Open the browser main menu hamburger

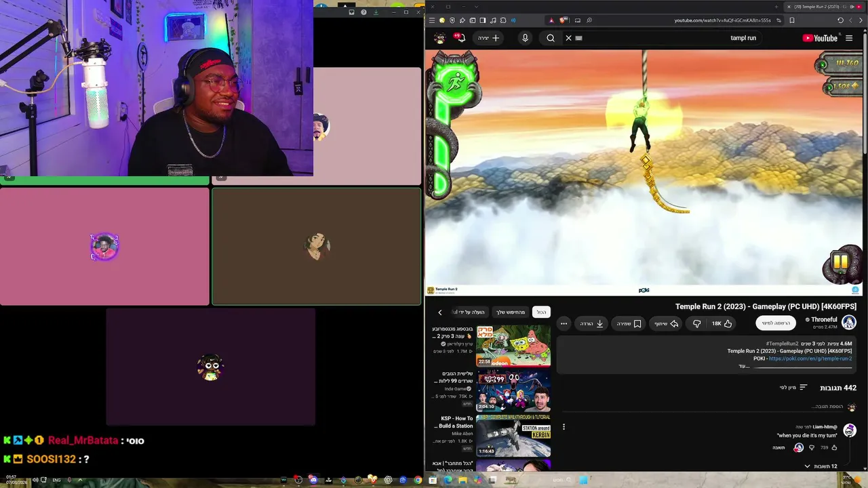tap(431, 20)
